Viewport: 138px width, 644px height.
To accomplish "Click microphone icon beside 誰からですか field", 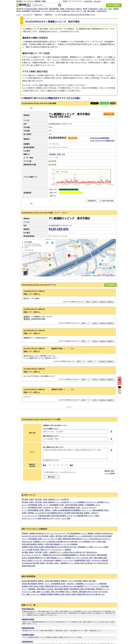I will [111, 431].
